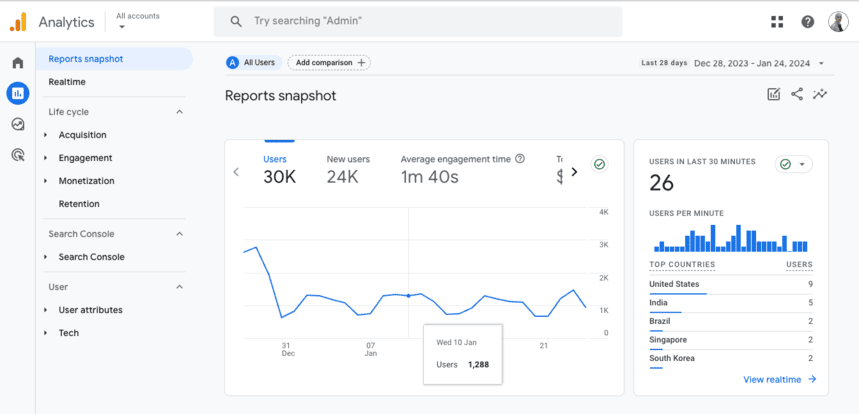Click the India country row
859x414 pixels.
(x=731, y=303)
